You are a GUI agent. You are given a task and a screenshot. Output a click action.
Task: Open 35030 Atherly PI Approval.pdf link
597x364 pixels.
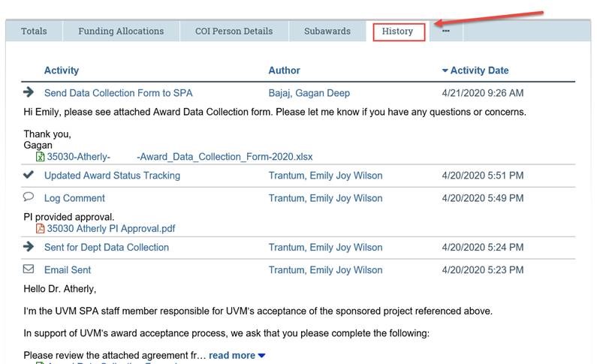point(111,229)
